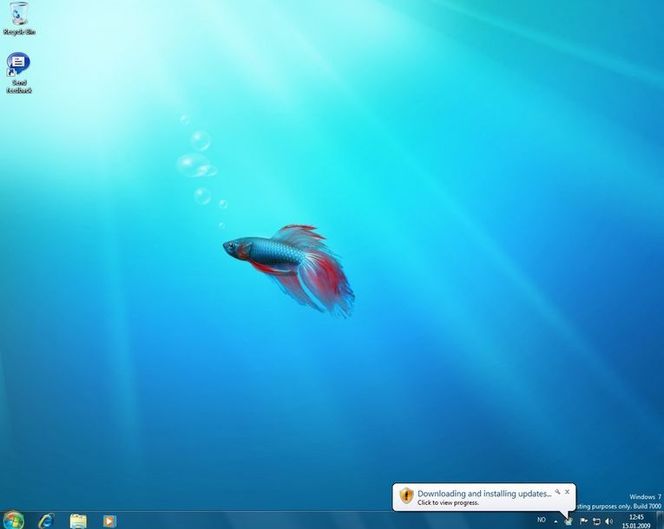This screenshot has height=529, width=664.
Task: Click the NO language indicator
Action: [x=541, y=520]
